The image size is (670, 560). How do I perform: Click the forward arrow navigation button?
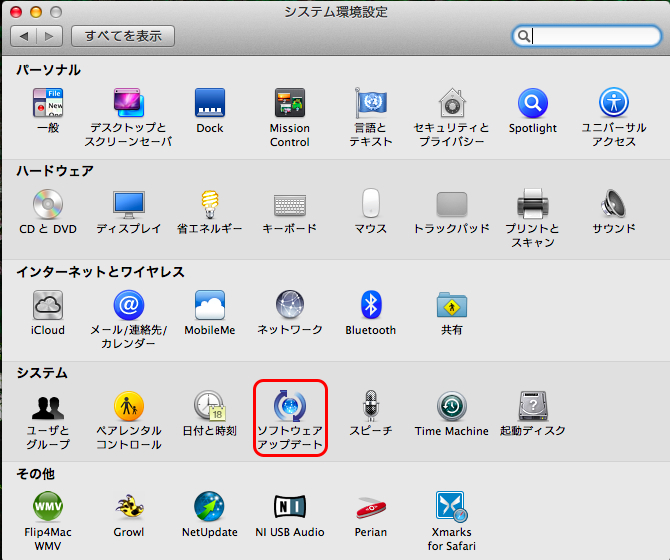(50, 36)
